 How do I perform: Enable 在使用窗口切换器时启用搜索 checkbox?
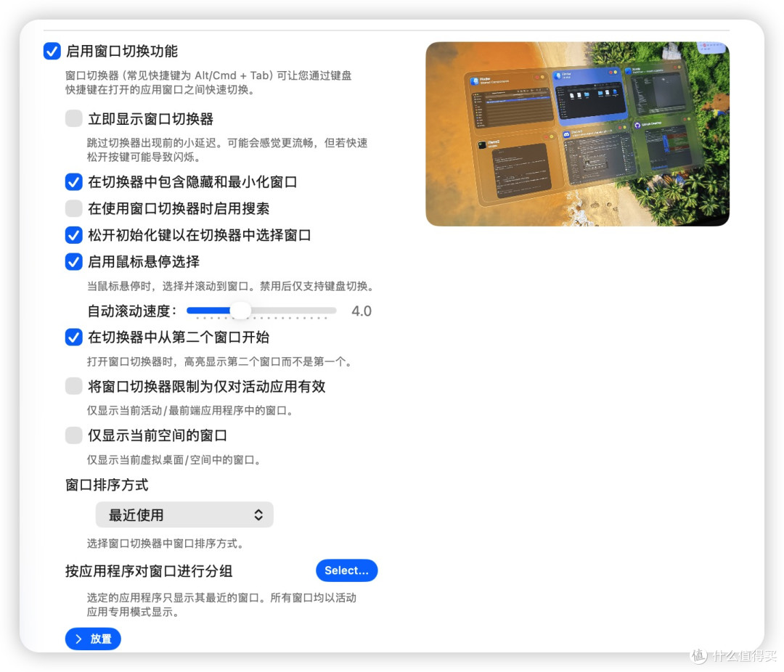tap(74, 208)
